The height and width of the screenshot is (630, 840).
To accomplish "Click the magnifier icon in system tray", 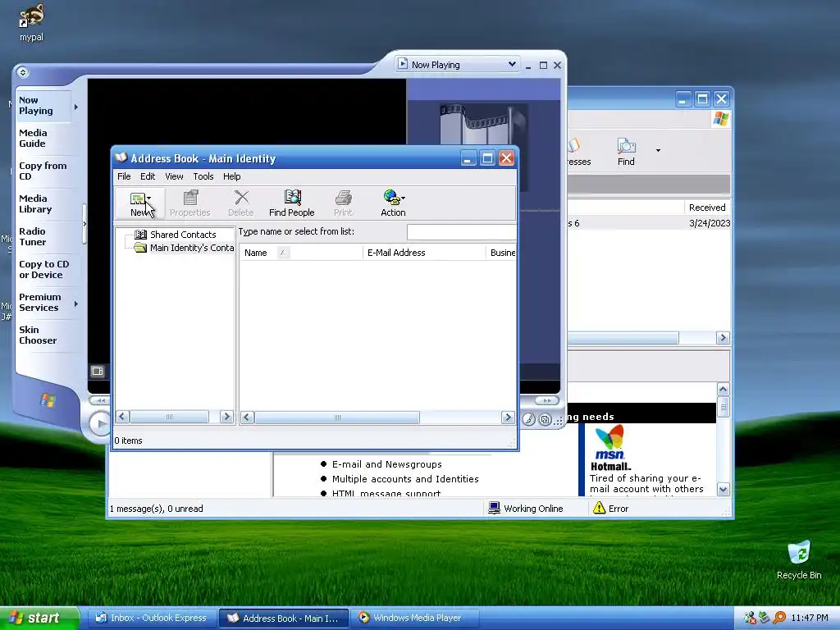I will 779,618.
